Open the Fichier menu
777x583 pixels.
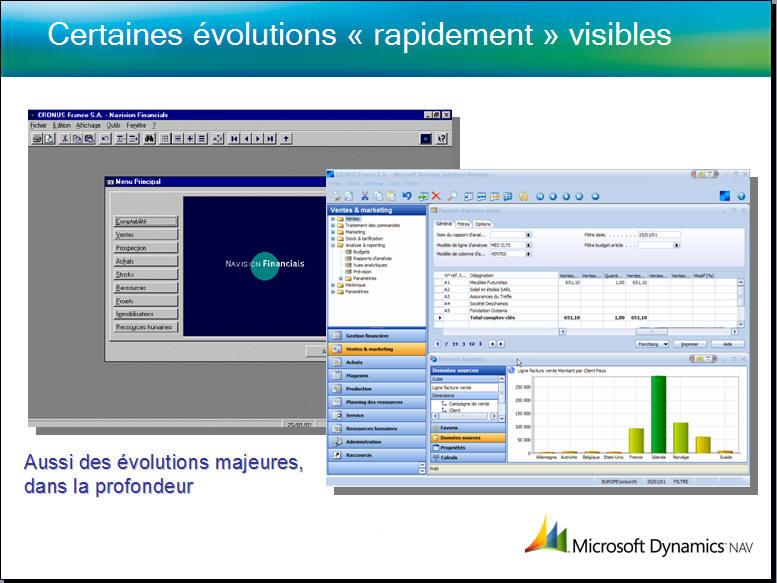tap(38, 126)
